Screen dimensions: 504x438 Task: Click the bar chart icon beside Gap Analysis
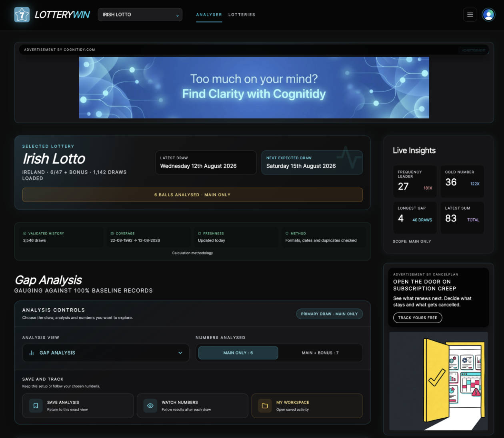point(32,353)
